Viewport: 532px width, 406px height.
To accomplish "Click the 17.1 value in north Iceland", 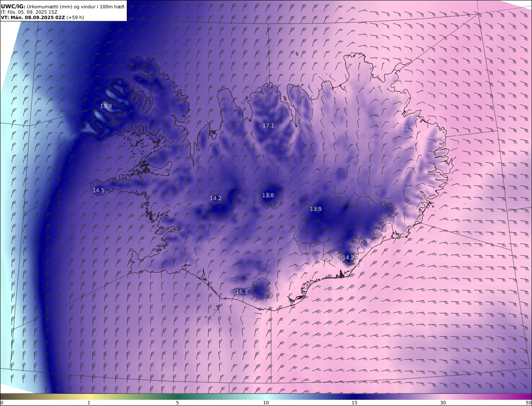I will coord(268,125).
